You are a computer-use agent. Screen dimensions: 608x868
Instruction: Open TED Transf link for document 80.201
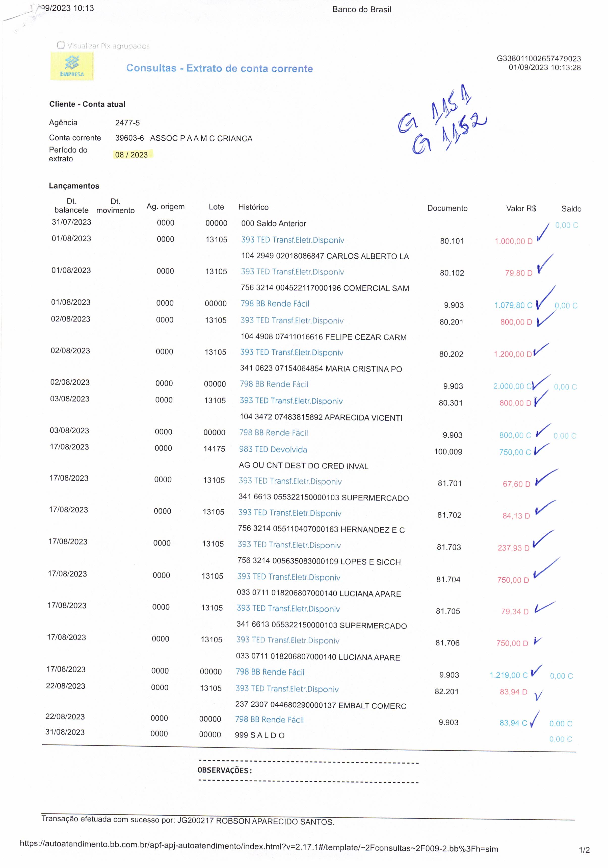pos(292,320)
